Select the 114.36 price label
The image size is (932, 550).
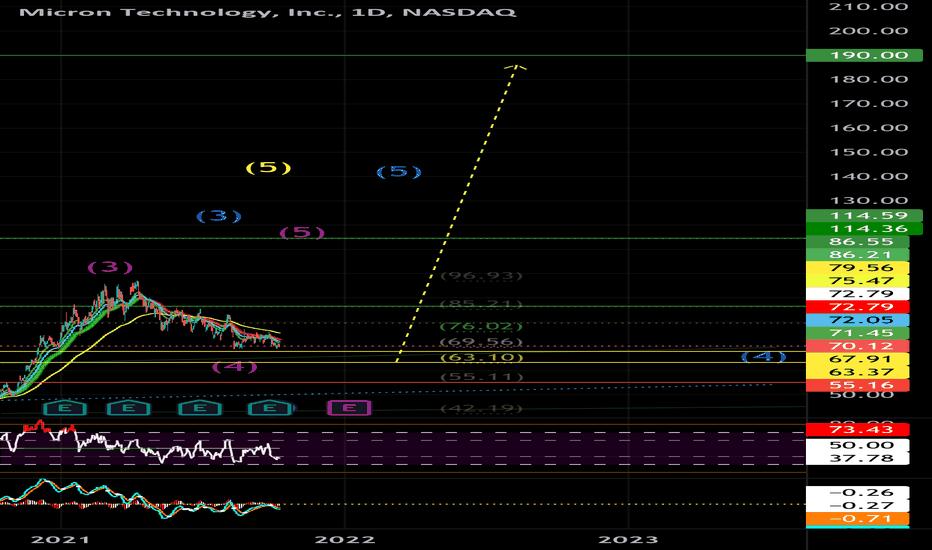click(x=864, y=228)
